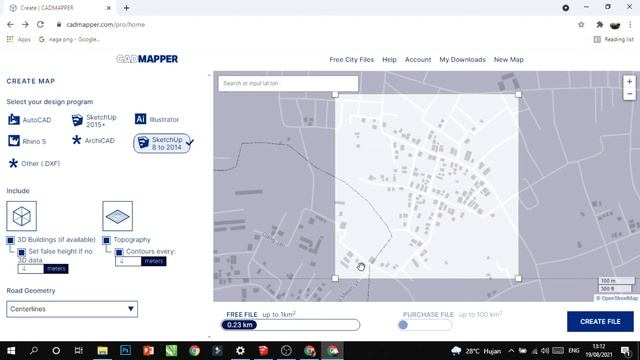The height and width of the screenshot is (360, 640).
Task: Open File Explorer from taskbar
Action: pyautogui.click(x=102, y=351)
